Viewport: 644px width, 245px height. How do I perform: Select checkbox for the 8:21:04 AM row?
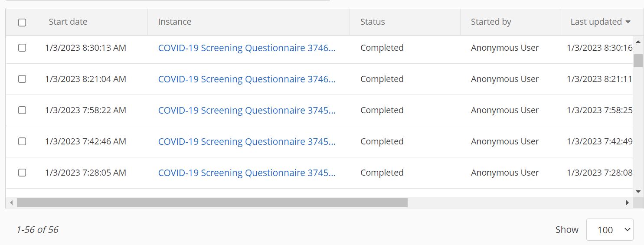pos(22,79)
